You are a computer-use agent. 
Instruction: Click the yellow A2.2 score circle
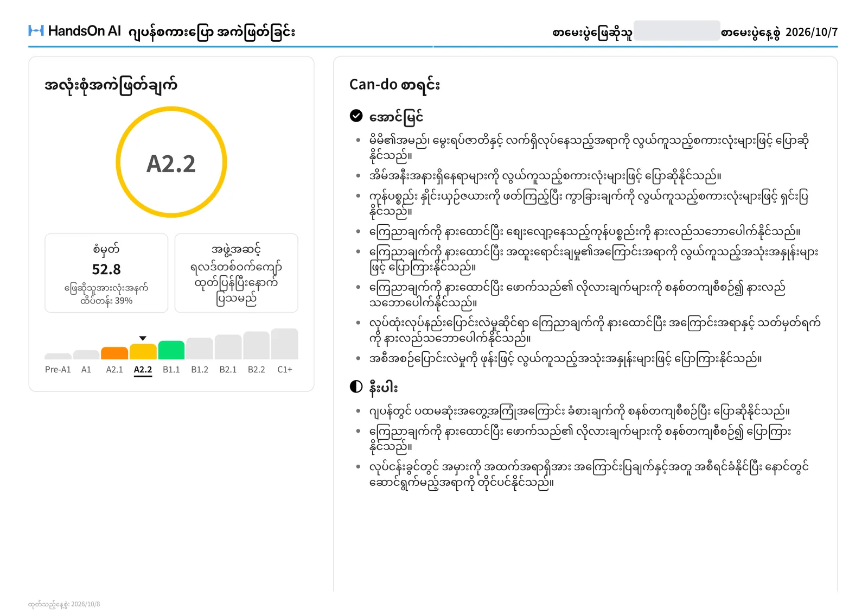click(171, 162)
